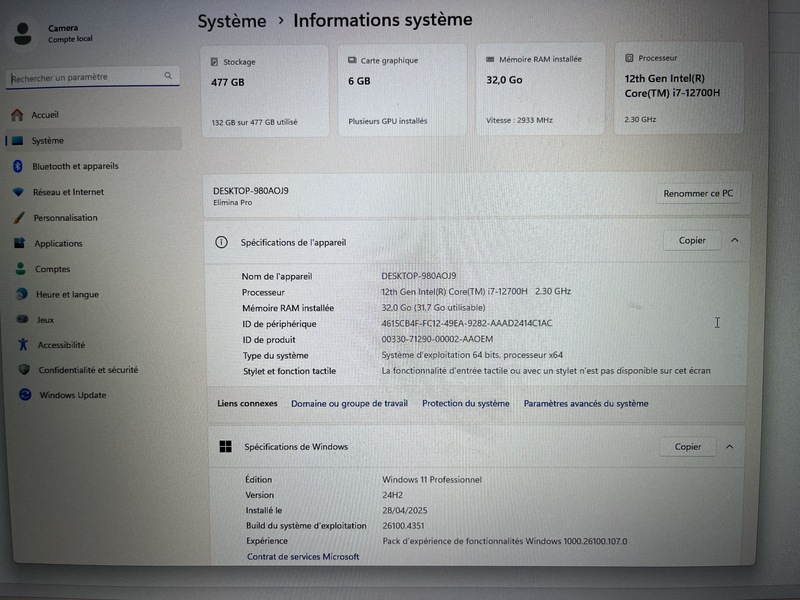This screenshot has width=800, height=600.
Task: Open Confidentialité et sécurité entry
Action: tap(98, 369)
